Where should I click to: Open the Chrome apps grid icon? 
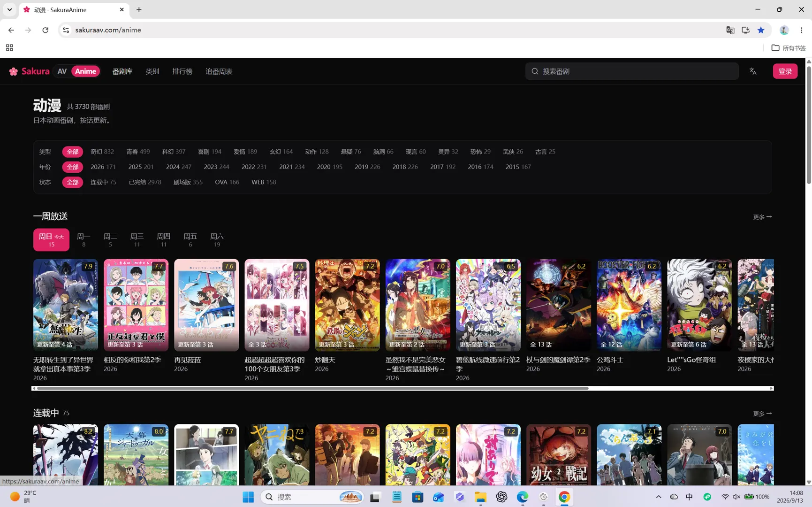[x=9, y=48]
